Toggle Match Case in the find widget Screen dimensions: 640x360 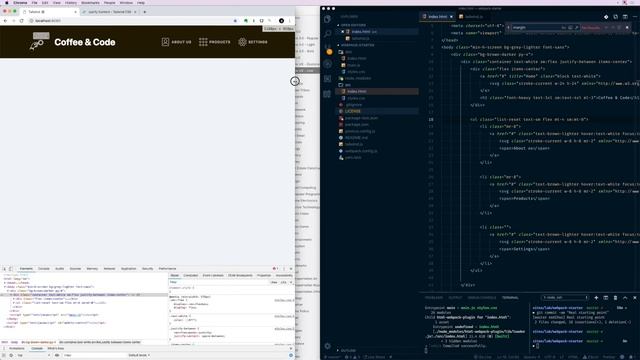point(564,27)
